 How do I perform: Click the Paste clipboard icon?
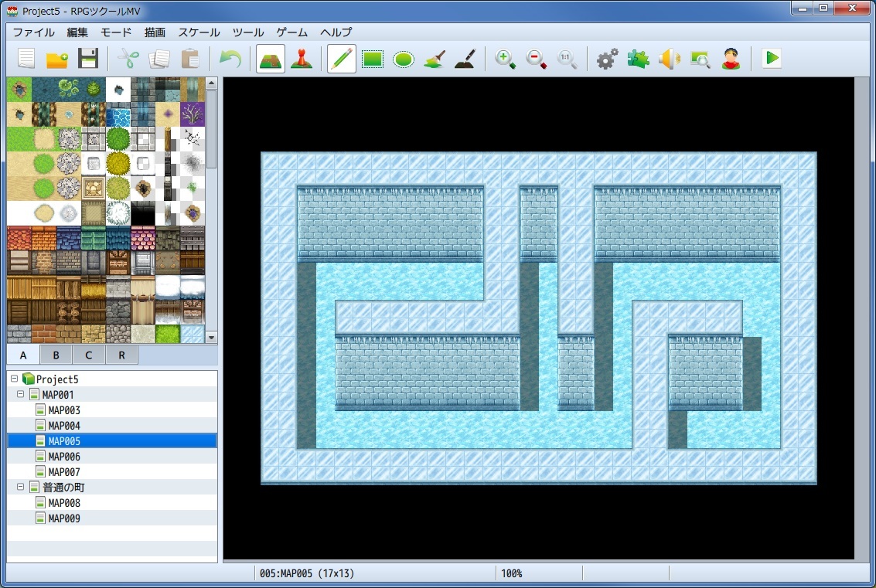(190, 58)
